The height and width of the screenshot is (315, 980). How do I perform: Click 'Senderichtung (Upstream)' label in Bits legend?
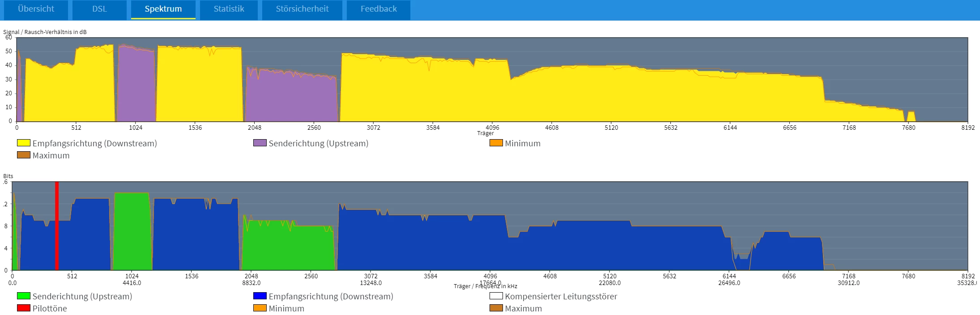82,297
